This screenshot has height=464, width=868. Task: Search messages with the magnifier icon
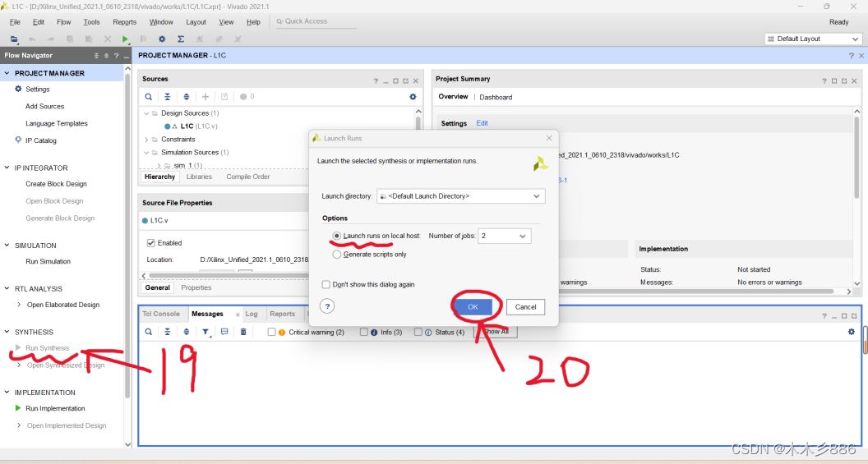point(148,332)
